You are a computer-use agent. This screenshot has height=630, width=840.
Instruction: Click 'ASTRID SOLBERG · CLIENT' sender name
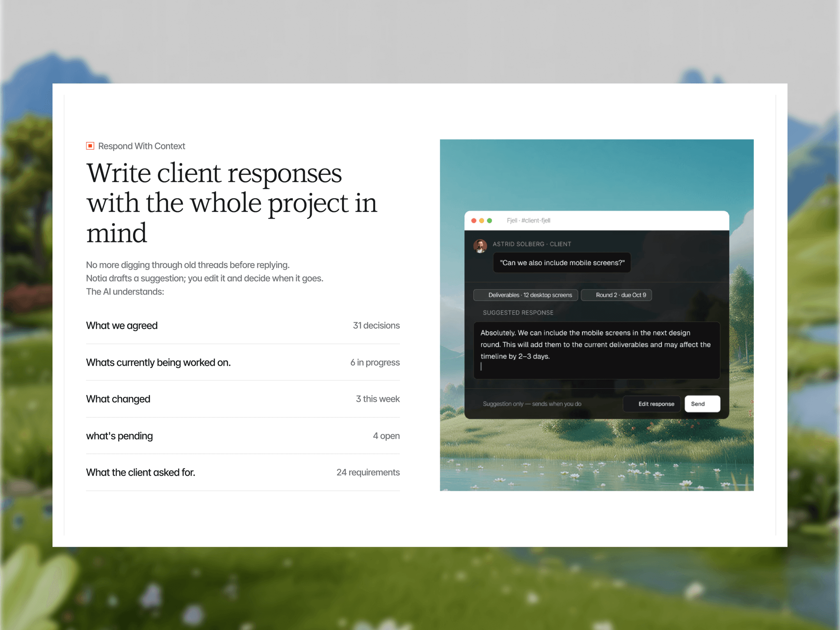532,244
